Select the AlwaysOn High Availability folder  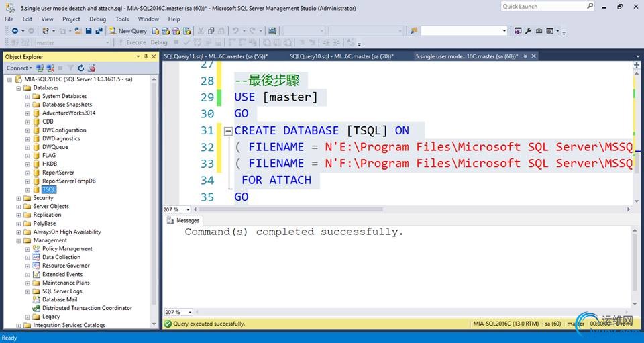67,232
